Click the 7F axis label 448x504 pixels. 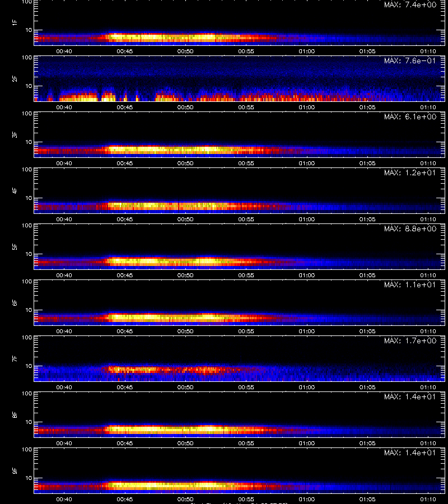pyautogui.click(x=15, y=358)
